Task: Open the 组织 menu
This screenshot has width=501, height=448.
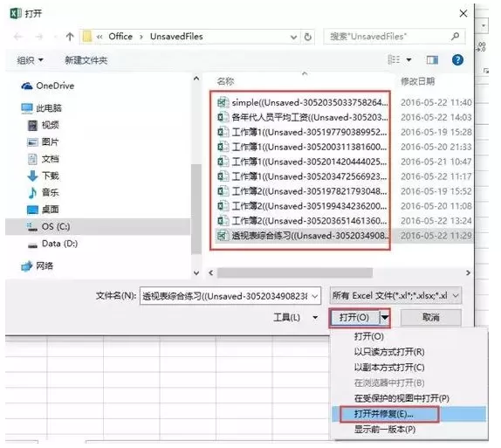Action: 30,60
